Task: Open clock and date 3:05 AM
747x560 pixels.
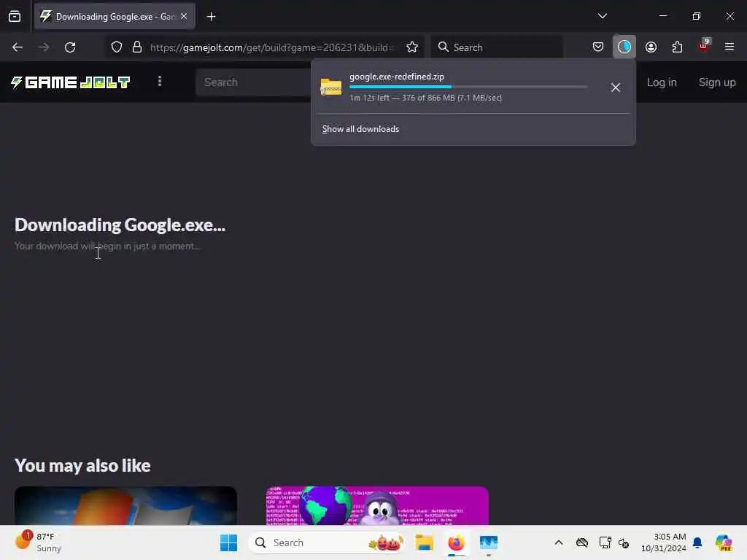Action: (664, 542)
